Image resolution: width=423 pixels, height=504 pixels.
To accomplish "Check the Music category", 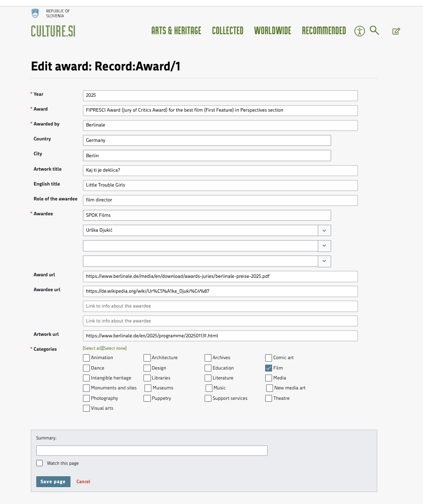I will (x=209, y=388).
